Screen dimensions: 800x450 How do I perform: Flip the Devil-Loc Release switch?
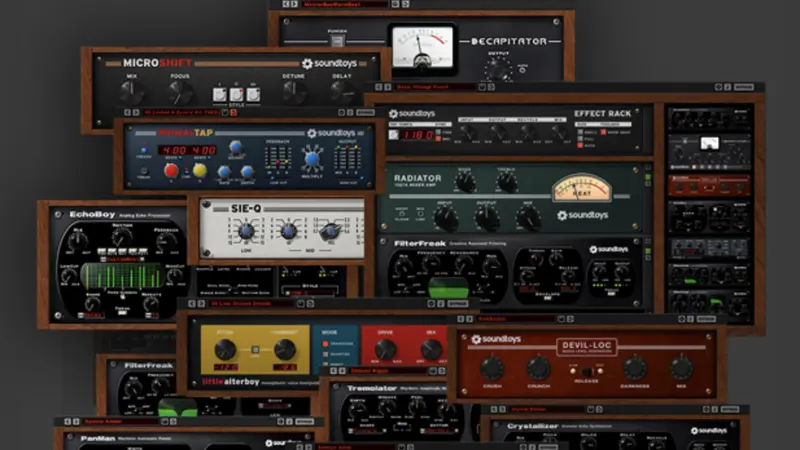[587, 371]
